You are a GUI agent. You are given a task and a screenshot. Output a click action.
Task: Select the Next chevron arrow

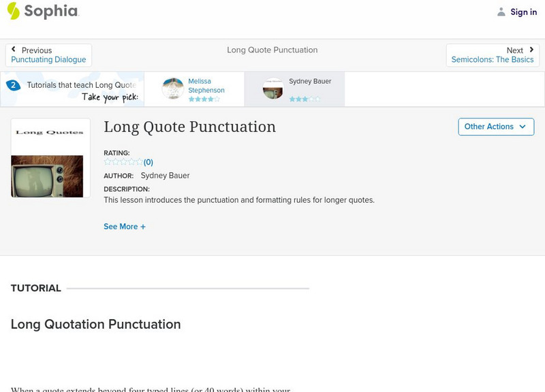(532, 50)
